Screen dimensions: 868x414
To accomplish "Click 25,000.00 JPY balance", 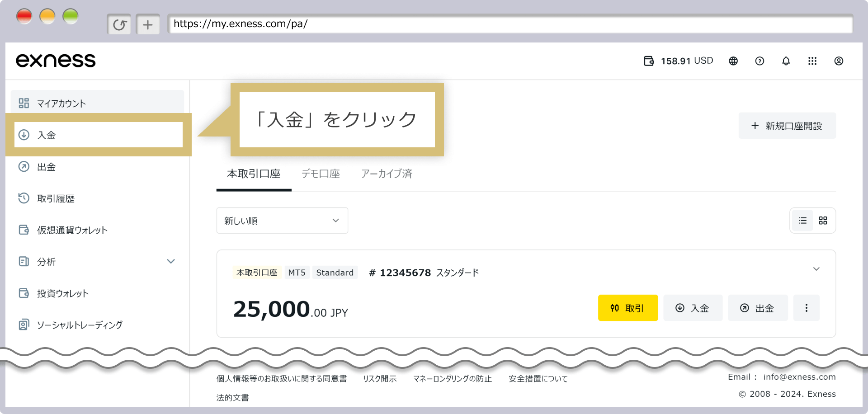I will pos(291,310).
